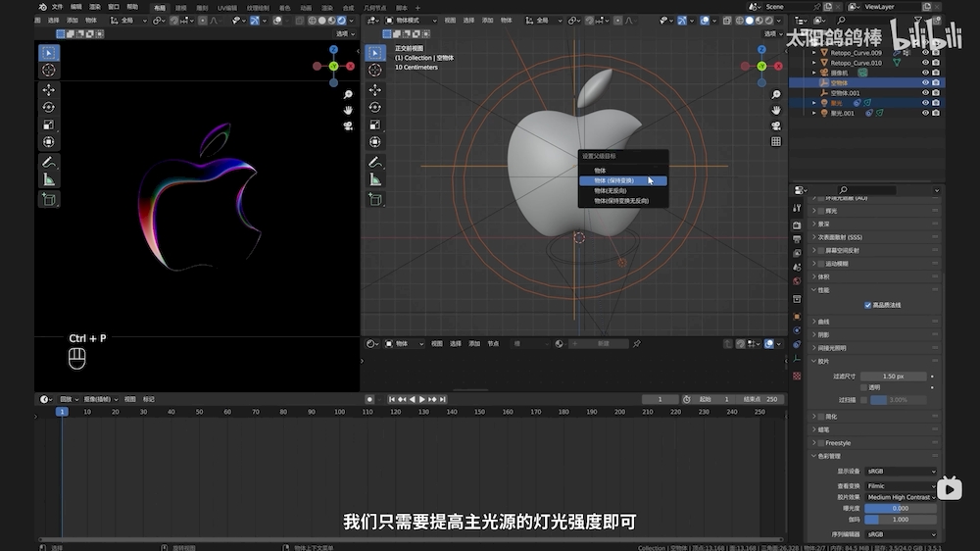Toggle render camera icon of 摄像机
The height and width of the screenshot is (551, 980).
click(x=936, y=73)
